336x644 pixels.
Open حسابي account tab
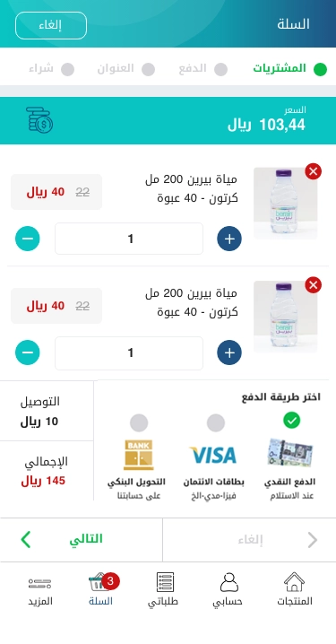click(228, 589)
